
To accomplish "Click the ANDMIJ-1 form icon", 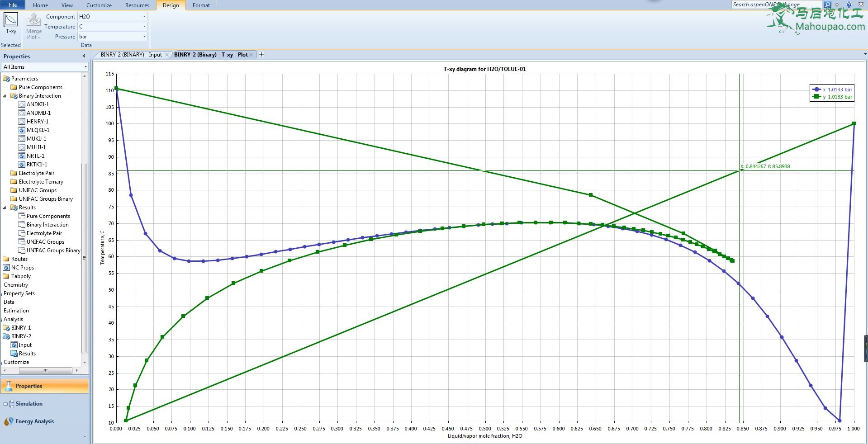I will [x=22, y=113].
